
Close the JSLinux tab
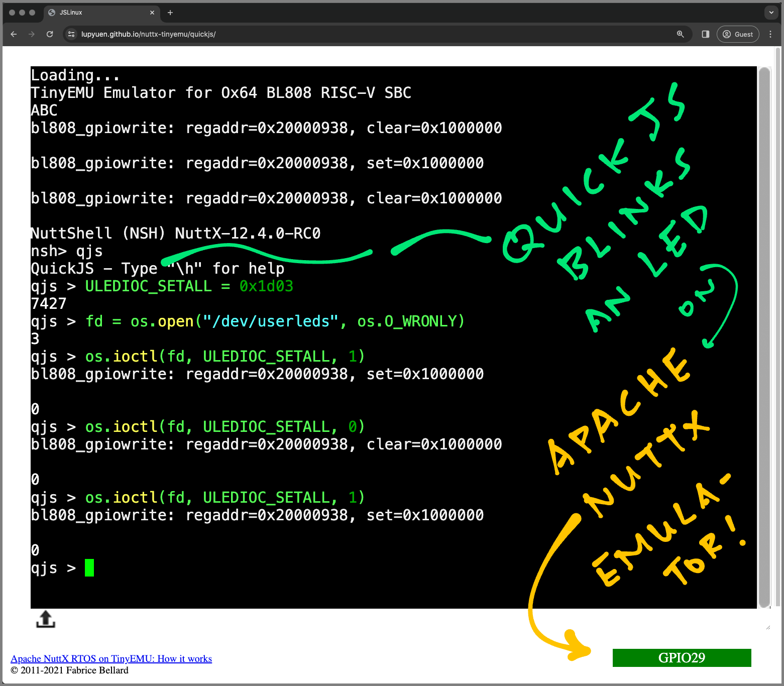click(152, 13)
